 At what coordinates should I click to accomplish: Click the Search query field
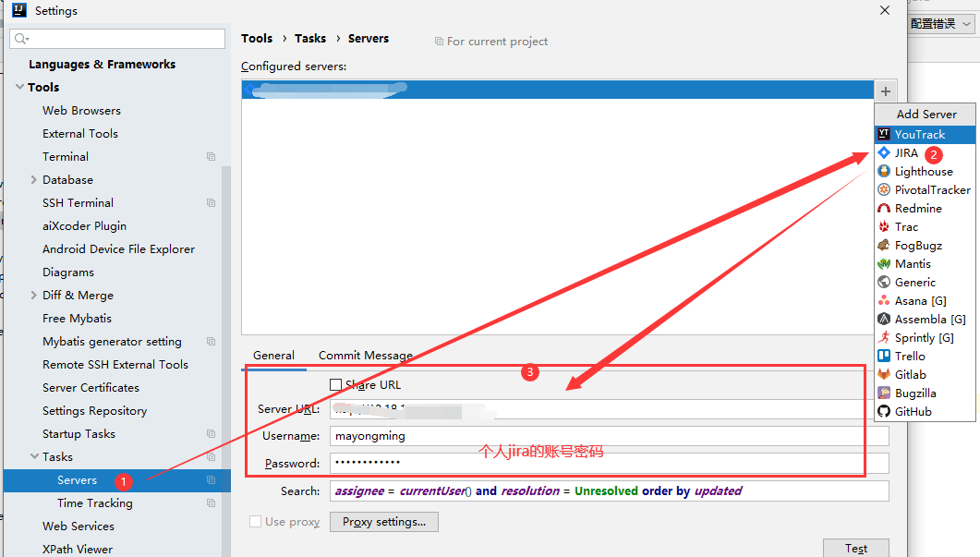(x=610, y=491)
